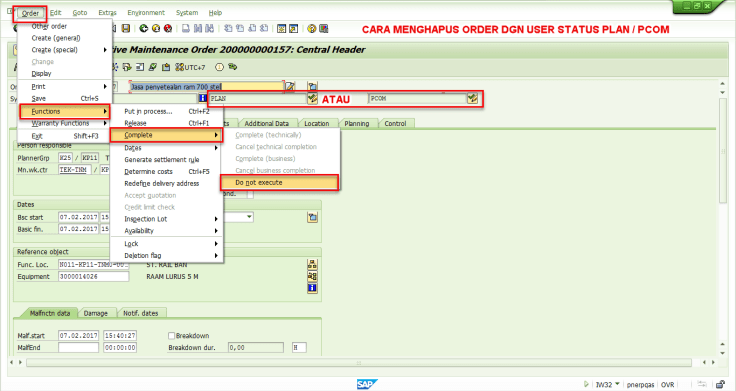736x391 pixels.
Task: Tick the Breakdown checkbox
Action: 172,336
